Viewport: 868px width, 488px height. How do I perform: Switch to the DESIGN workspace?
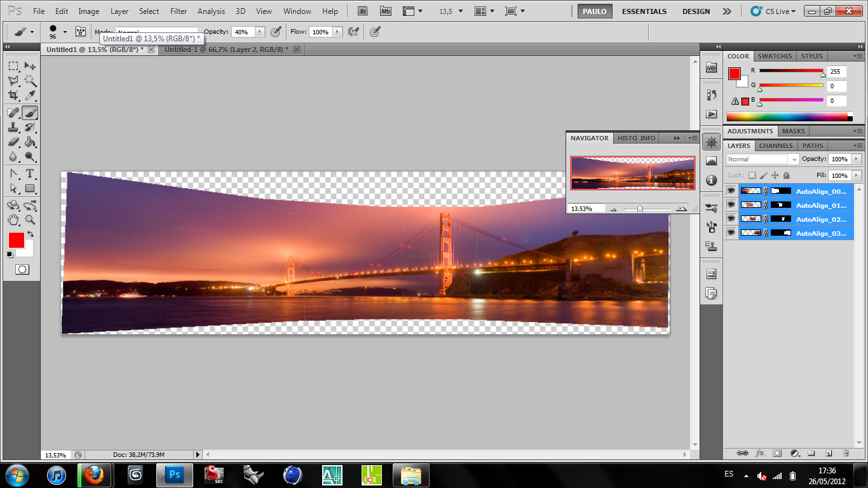pyautogui.click(x=696, y=11)
